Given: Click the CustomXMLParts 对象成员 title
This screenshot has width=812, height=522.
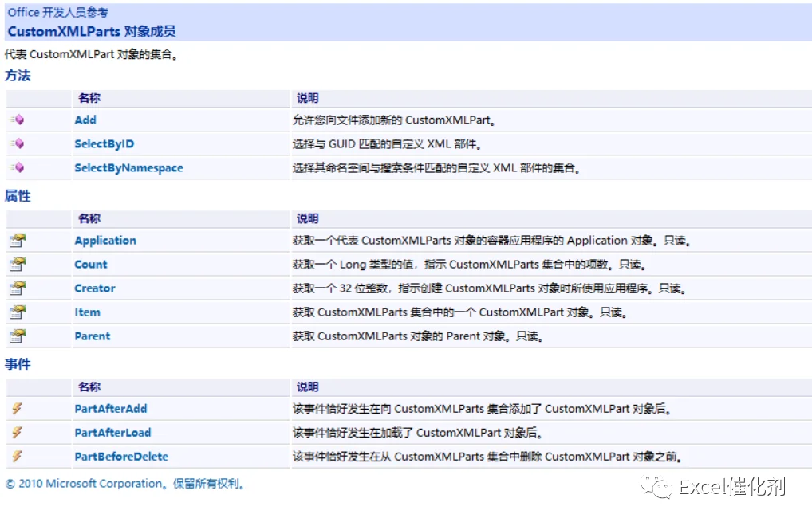Looking at the screenshot, I should [92, 31].
